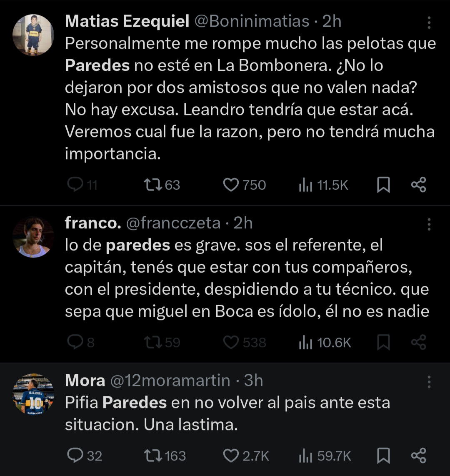Viewport: 450px width, 476px height.
Task: Bookmark Matias Ezequiel's tweet
Action: tap(383, 185)
